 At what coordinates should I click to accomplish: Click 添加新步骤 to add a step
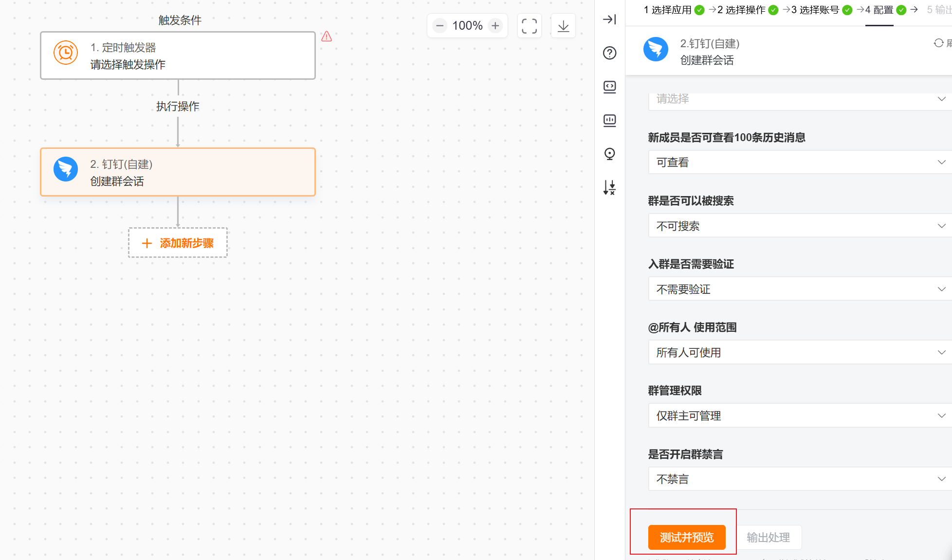pos(178,243)
